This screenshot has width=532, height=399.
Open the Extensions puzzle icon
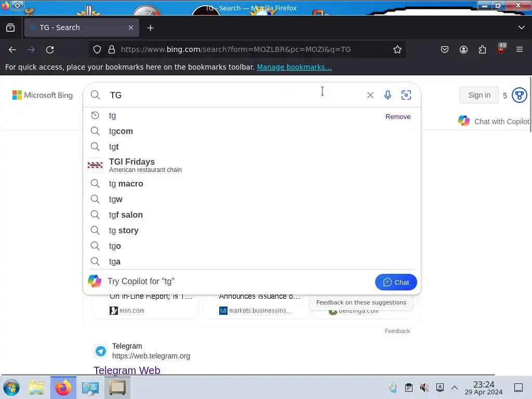[482, 49]
